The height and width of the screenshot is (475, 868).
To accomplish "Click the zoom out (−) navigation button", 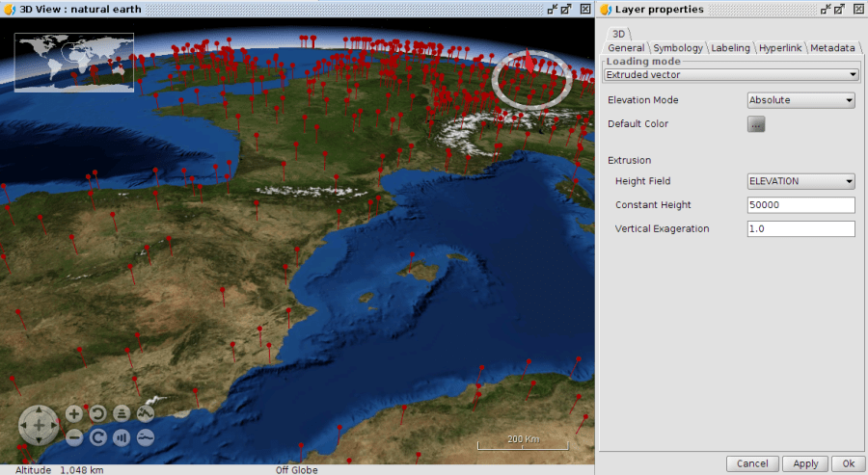I will pyautogui.click(x=74, y=437).
